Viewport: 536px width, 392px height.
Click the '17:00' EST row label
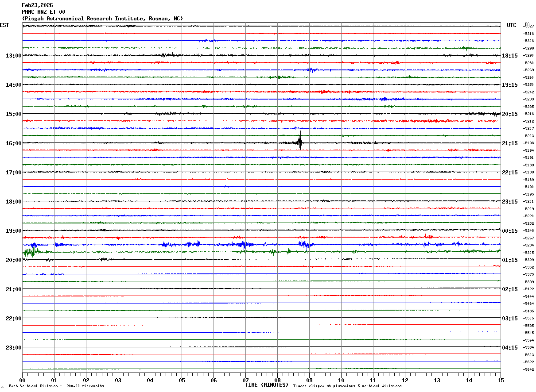pos(14,173)
